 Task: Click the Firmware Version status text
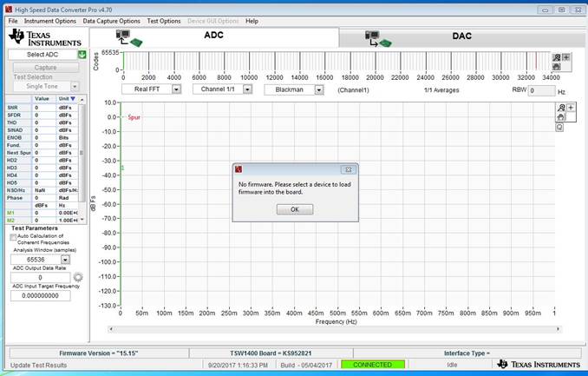(x=99, y=353)
